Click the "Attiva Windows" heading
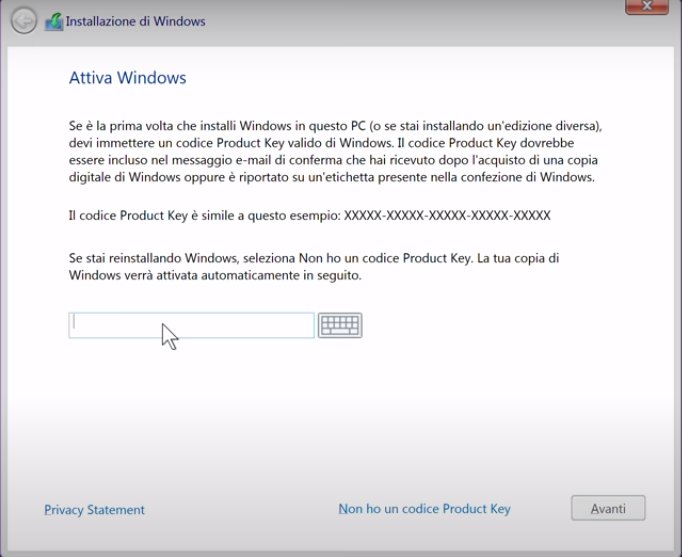Viewport: 682px width, 557px height. coord(127,78)
